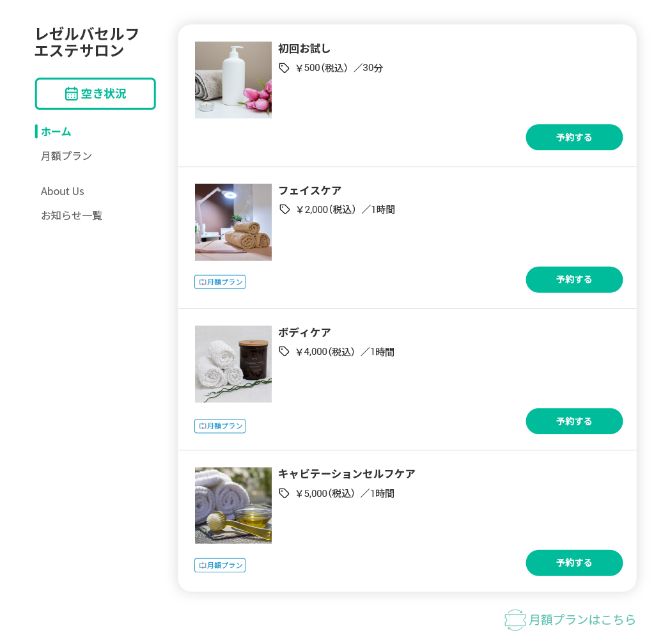The width and height of the screenshot is (663, 644).
Task: Click the calendar icon in 空き状況 button
Action: tap(72, 94)
